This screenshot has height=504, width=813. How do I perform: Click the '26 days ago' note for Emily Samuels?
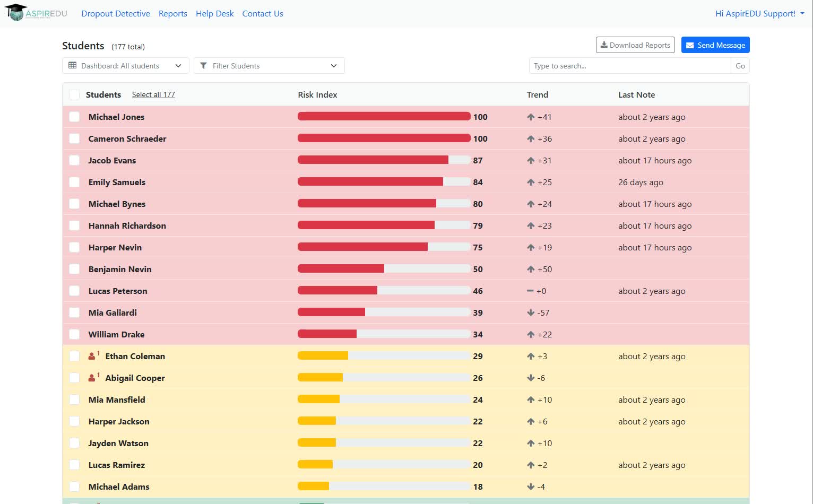click(641, 182)
